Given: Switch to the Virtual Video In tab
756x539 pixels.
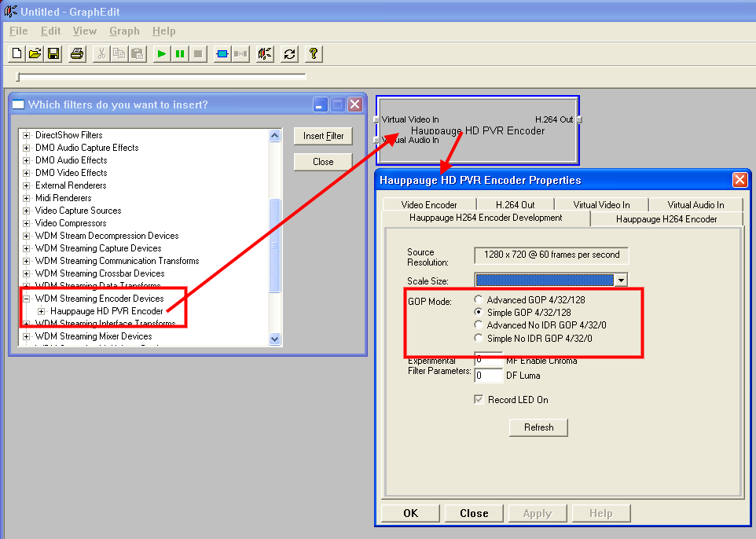Looking at the screenshot, I should (x=601, y=205).
